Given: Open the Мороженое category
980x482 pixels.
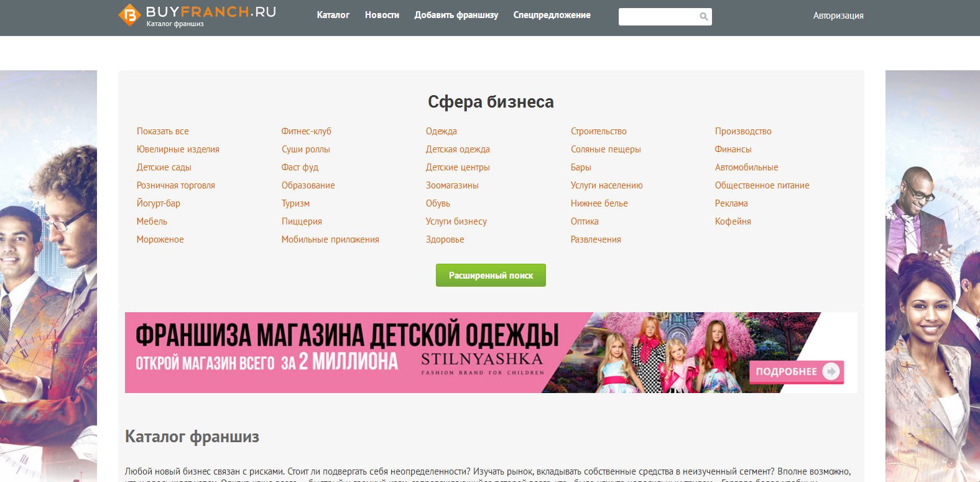Looking at the screenshot, I should coord(160,239).
